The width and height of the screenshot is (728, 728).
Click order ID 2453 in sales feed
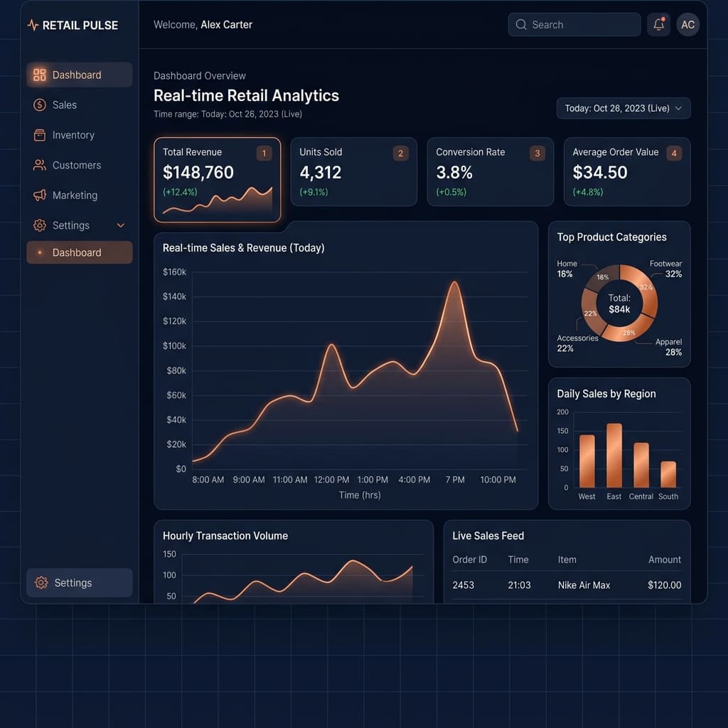tap(463, 585)
